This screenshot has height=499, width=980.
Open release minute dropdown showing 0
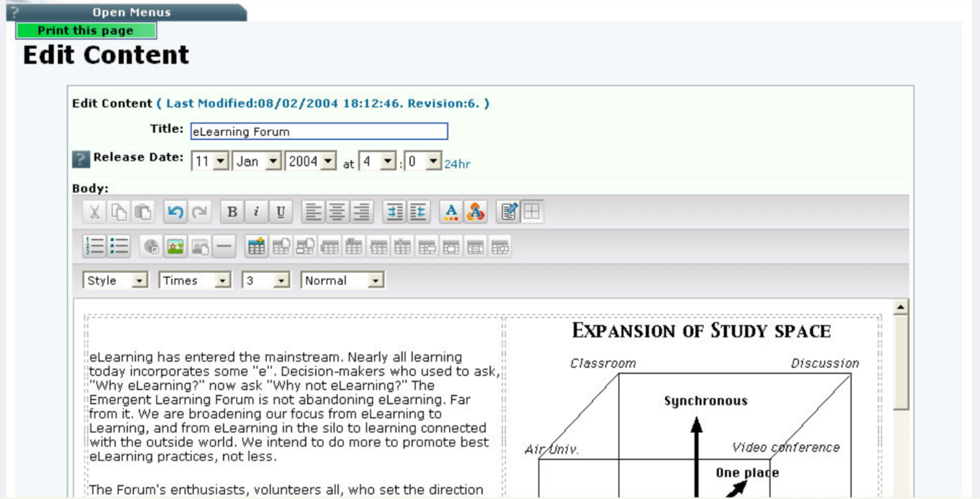[x=423, y=161]
